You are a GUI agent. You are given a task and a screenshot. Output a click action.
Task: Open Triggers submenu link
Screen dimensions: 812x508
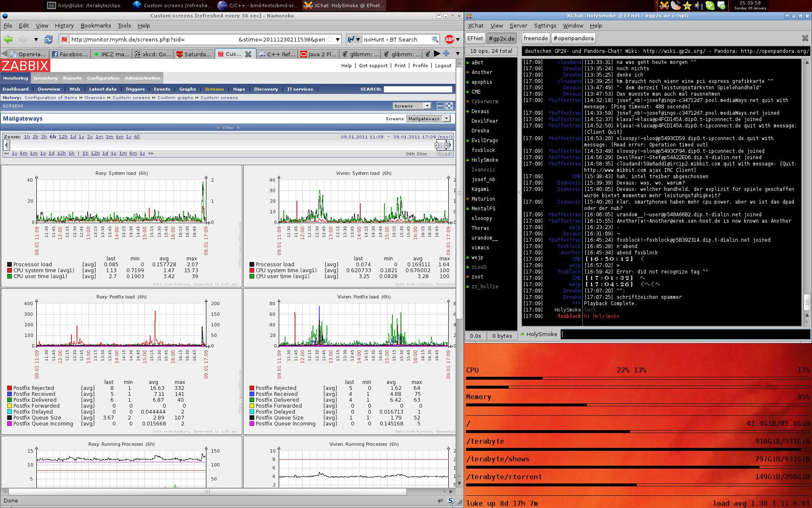(135, 89)
